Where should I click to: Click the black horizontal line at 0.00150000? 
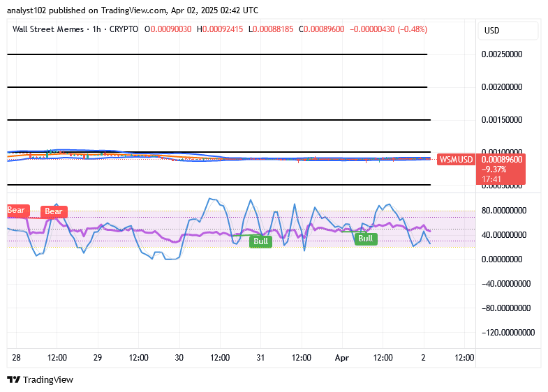click(x=219, y=120)
